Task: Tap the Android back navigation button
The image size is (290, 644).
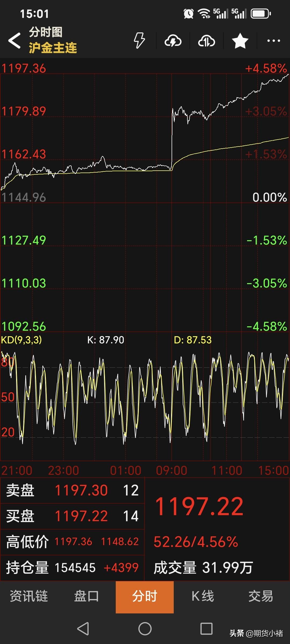Action: coord(83,629)
